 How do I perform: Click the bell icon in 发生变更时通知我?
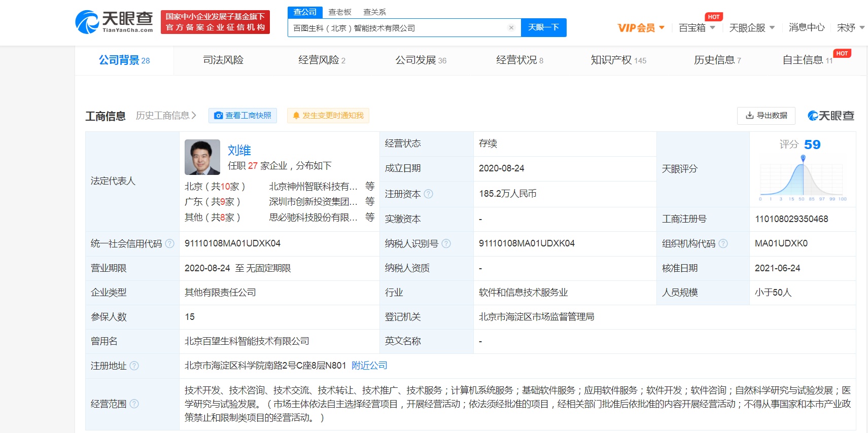296,116
